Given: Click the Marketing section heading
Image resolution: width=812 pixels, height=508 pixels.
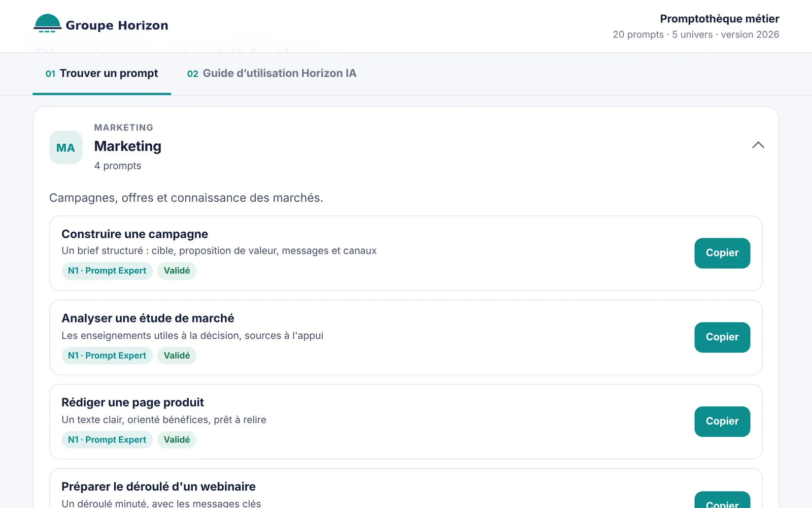Looking at the screenshot, I should [127, 146].
